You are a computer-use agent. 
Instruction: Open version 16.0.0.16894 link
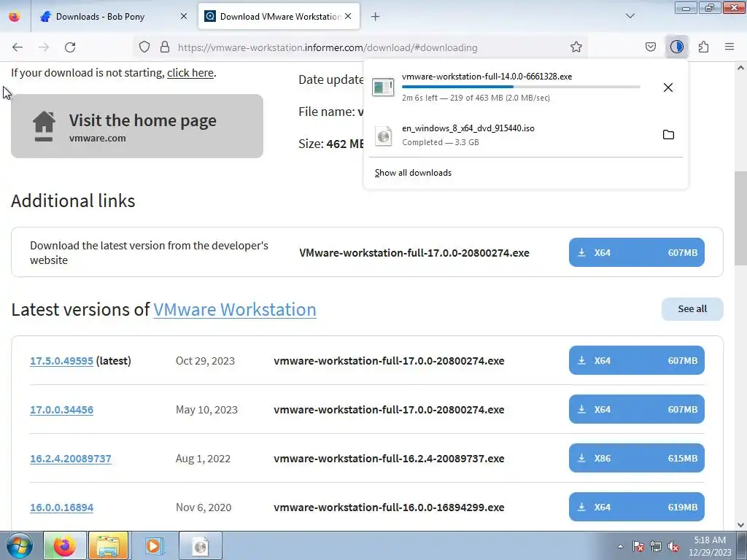point(61,507)
